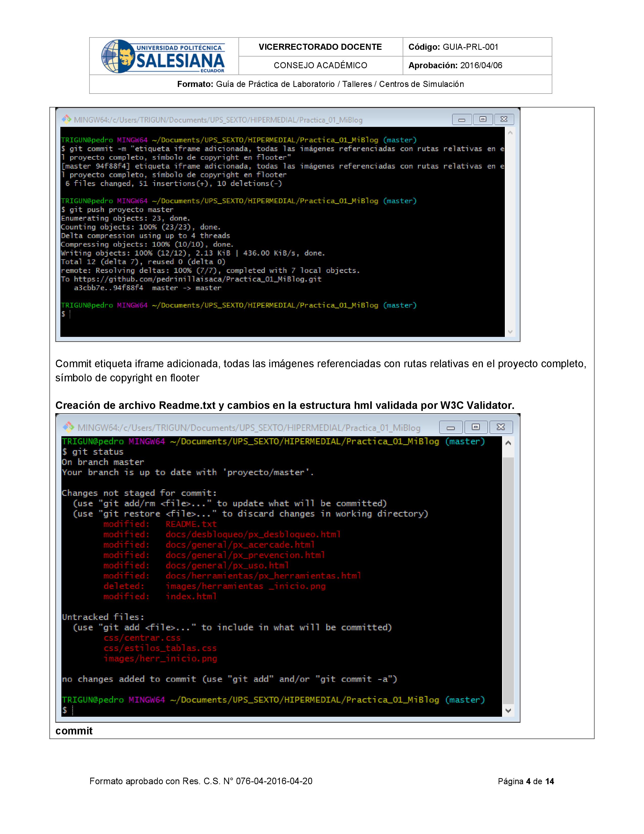The height and width of the screenshot is (834, 644).
Task: Maximize the lower MINGW64 terminal window
Action: pos(476,427)
